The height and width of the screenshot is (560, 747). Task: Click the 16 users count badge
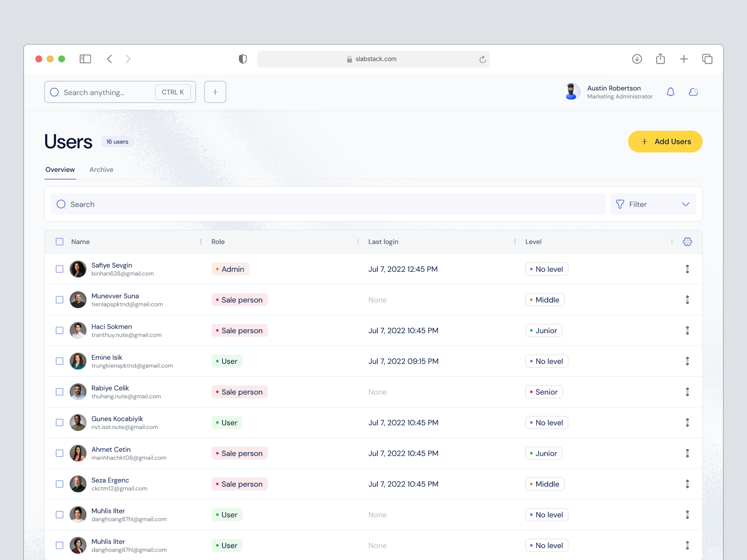(x=117, y=142)
